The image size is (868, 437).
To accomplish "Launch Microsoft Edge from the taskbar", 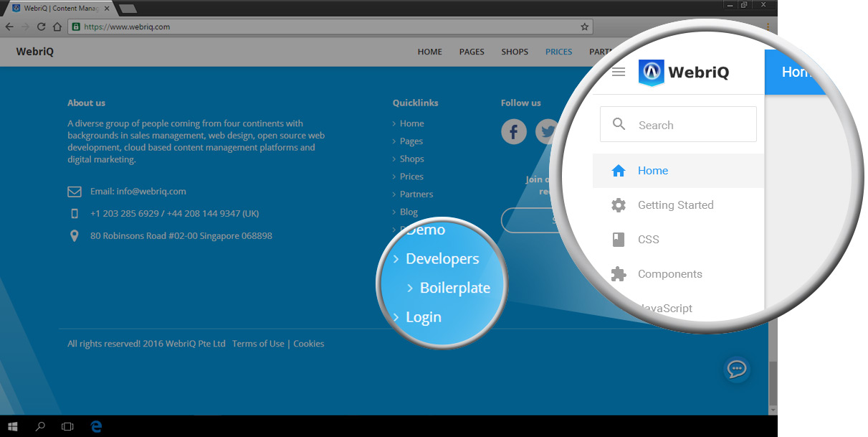I will coord(95,426).
